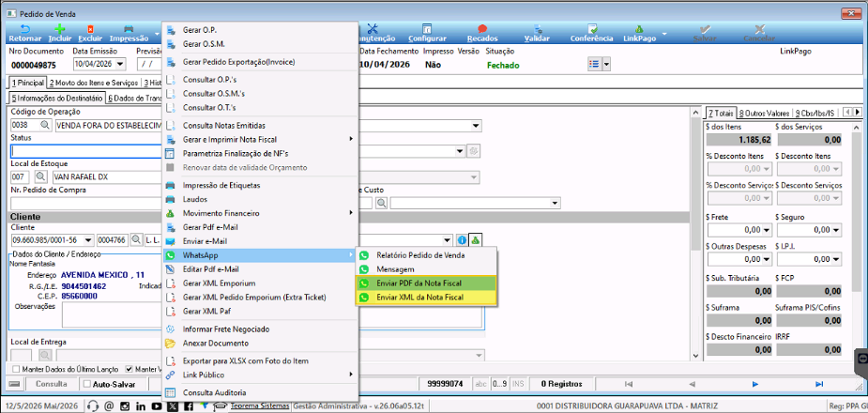Click the list view icon near Situação
This screenshot has width=868, height=413.
pyautogui.click(x=595, y=64)
